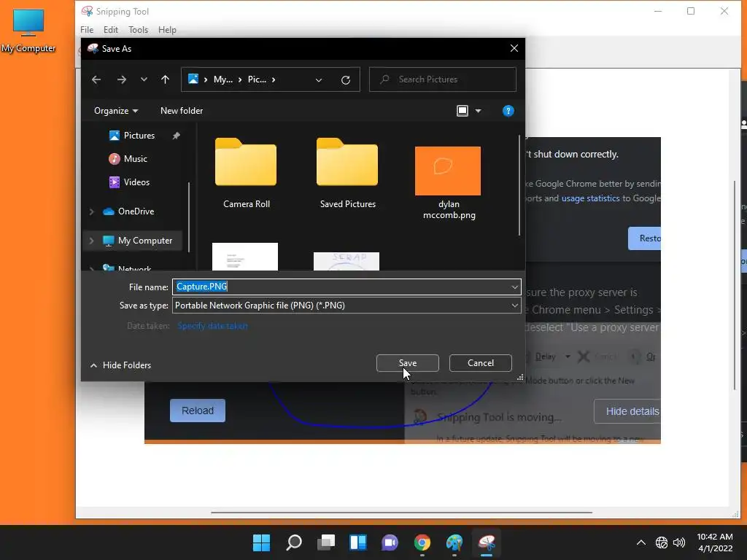Open the view options dropdown arrow

(479, 111)
